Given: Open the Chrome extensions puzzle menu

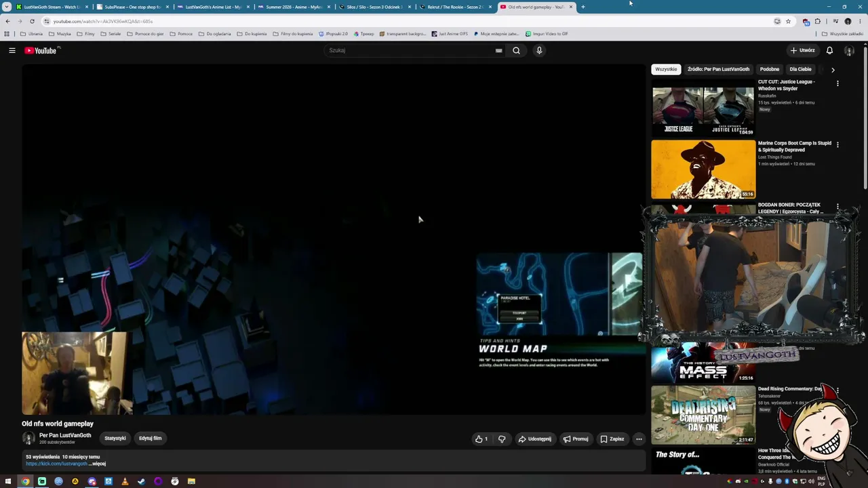Looking at the screenshot, I should (817, 21).
